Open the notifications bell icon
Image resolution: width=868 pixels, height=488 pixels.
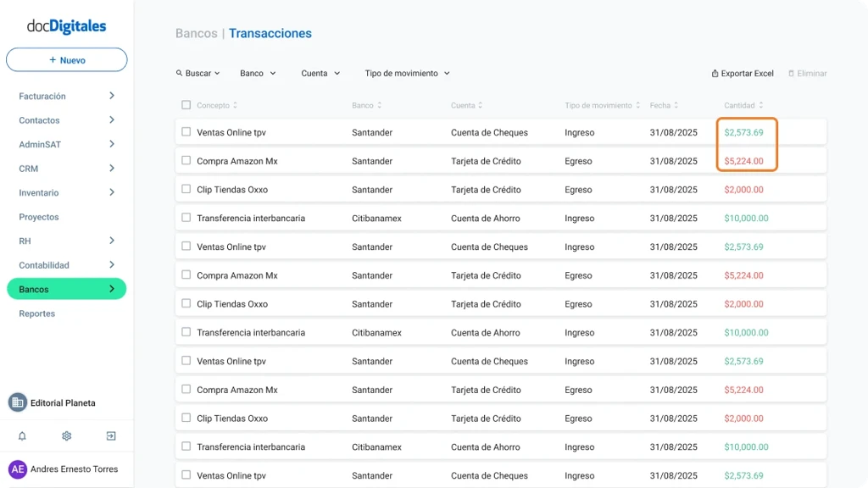22,435
